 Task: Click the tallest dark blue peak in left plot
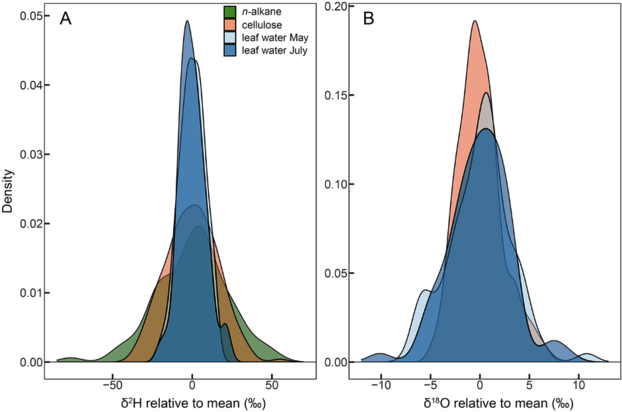coord(187,30)
